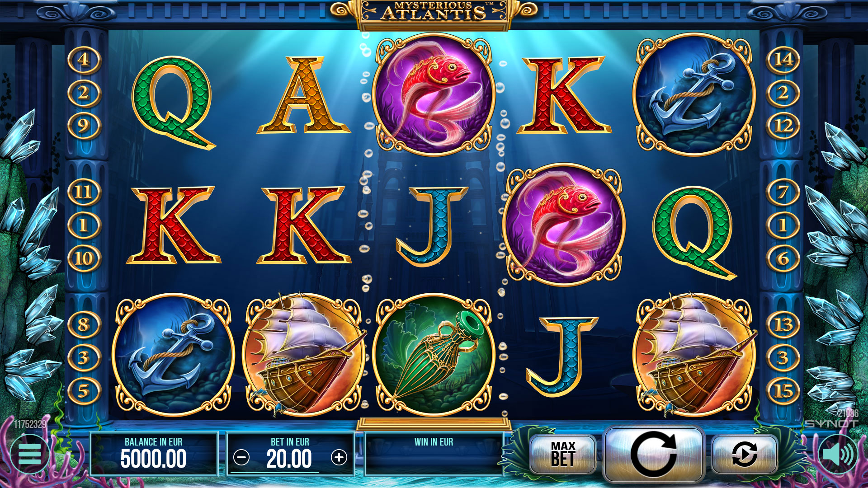Spin the reels with the large arrow button
Viewport: 868px width, 488px height.
tap(653, 454)
